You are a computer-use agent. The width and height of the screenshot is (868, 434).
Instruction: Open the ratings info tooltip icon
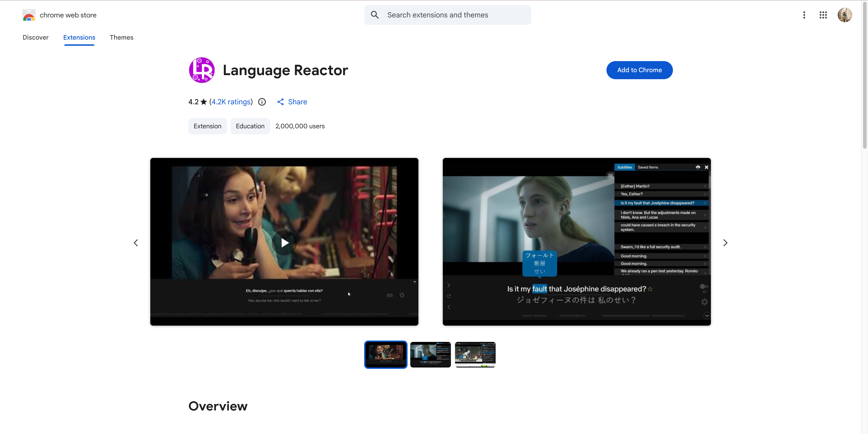click(x=262, y=102)
